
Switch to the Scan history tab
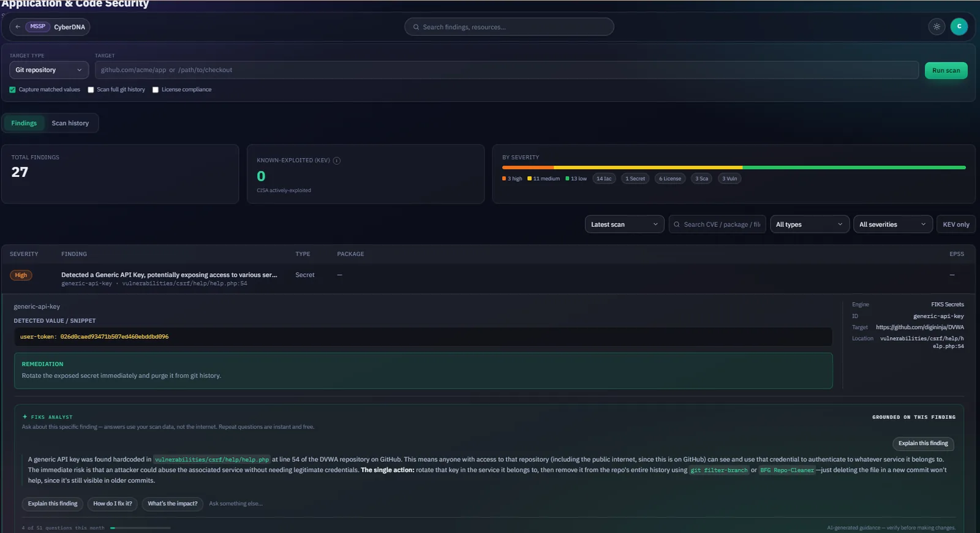pyautogui.click(x=70, y=123)
